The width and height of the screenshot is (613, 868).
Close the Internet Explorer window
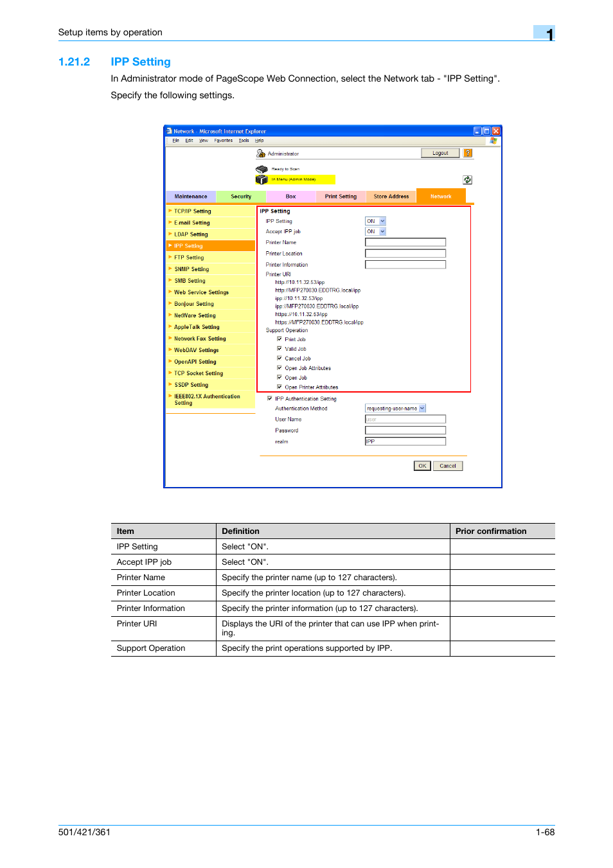(x=496, y=131)
